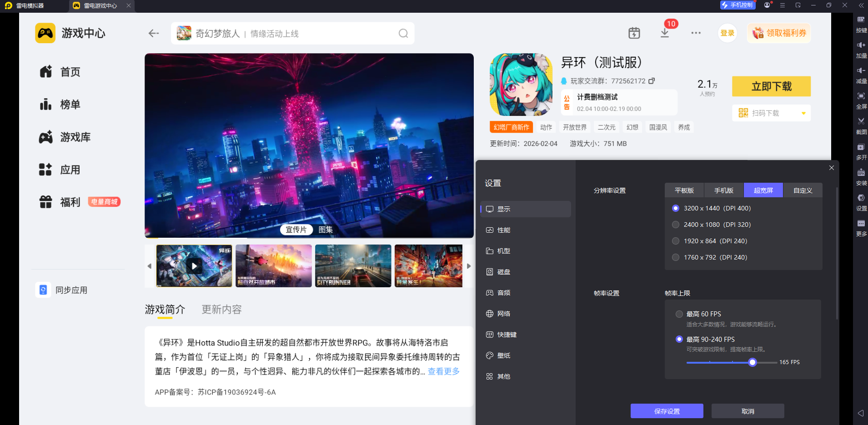Open 榜单 rankings in the left sidebar

60,104
